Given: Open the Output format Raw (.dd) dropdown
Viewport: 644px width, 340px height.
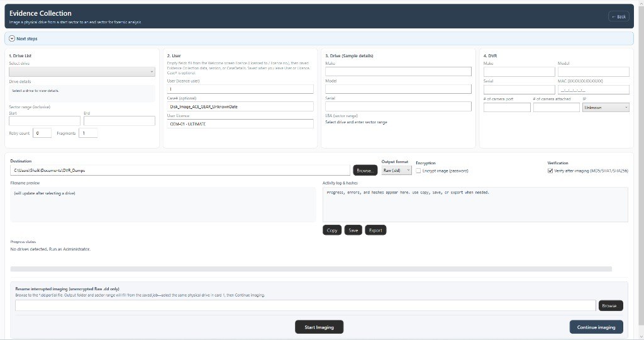Looking at the screenshot, I should [x=396, y=170].
